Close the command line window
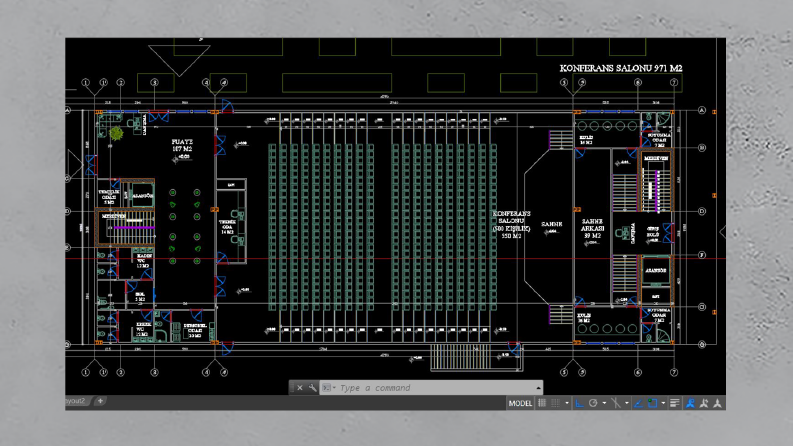The image size is (793, 446). [300, 388]
